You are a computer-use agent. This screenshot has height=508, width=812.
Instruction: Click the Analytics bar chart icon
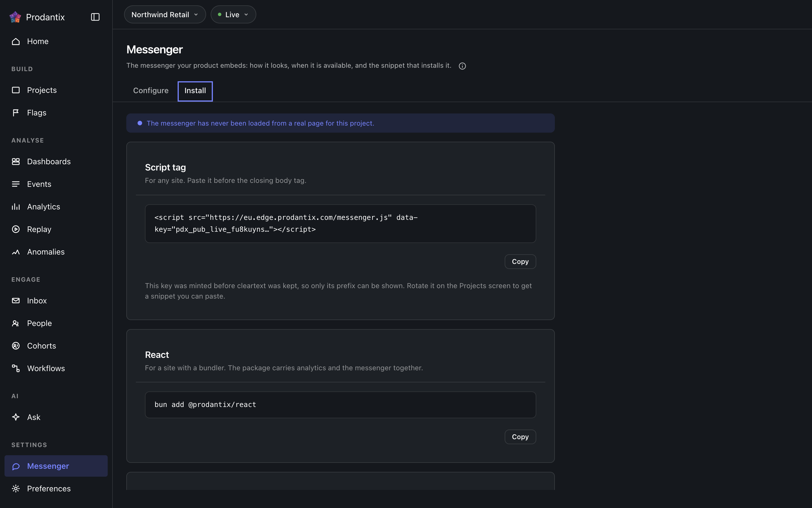[16, 207]
